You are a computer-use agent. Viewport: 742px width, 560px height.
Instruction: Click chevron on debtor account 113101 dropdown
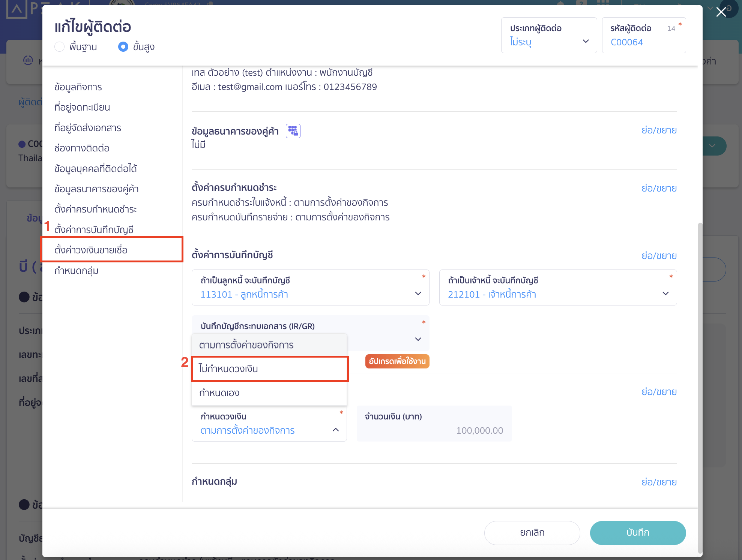coord(418,293)
